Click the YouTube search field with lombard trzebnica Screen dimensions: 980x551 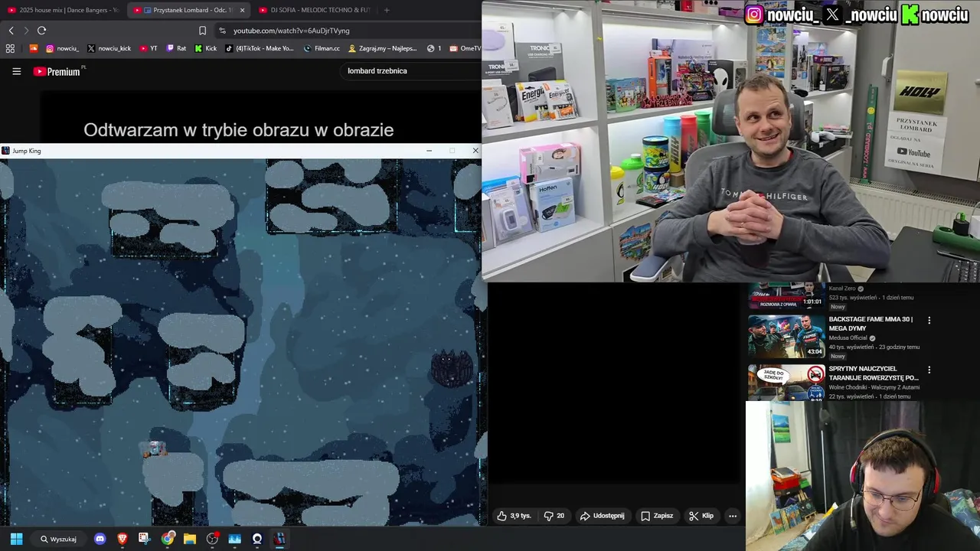click(410, 71)
